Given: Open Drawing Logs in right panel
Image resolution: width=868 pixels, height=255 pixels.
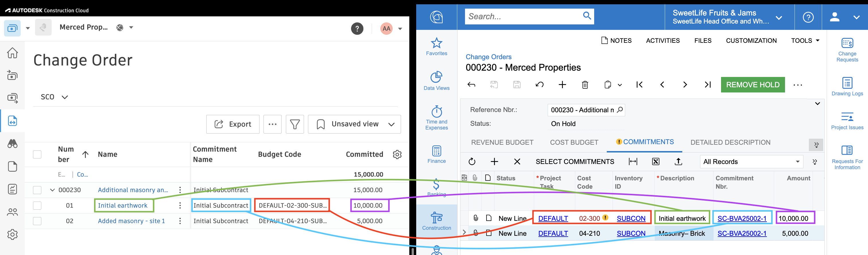Looking at the screenshot, I should click(x=847, y=87).
